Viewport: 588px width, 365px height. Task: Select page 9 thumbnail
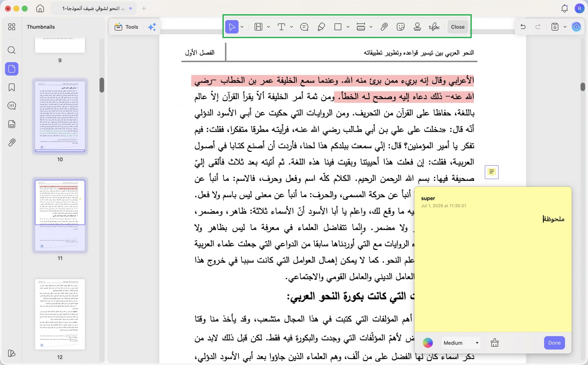(x=60, y=45)
